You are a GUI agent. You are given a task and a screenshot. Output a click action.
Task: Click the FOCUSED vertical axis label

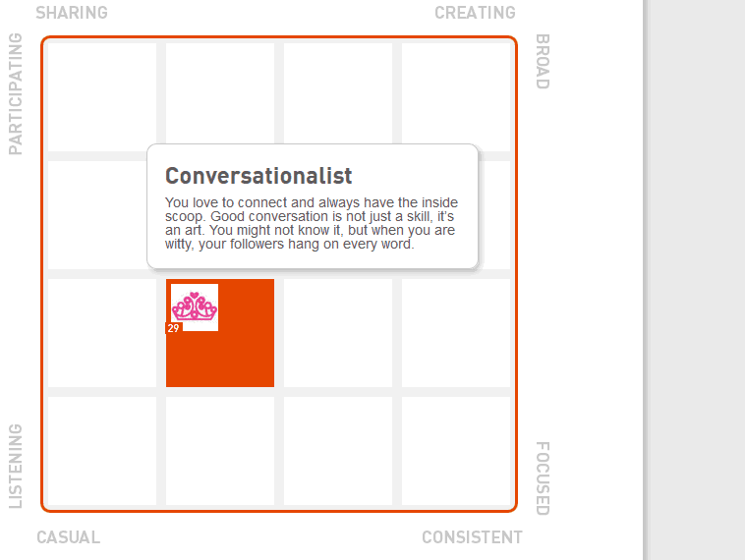pyautogui.click(x=543, y=478)
